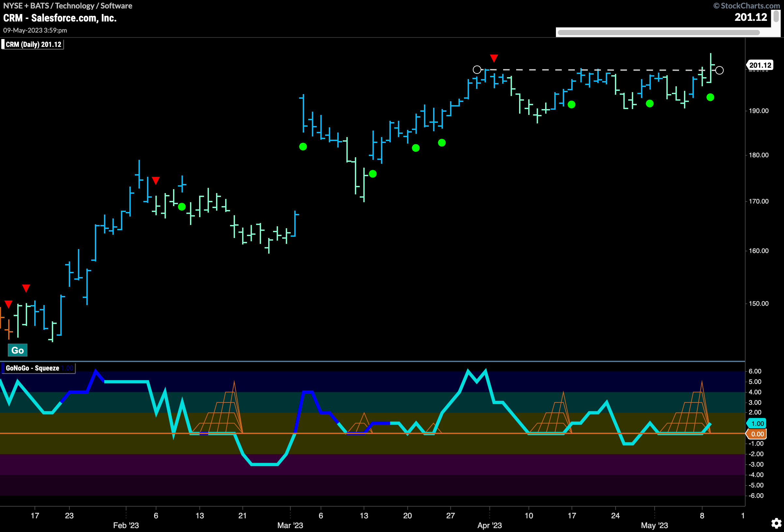Viewport: 784px width, 532px height.
Task: Click the NYSE + BATS / Technology / Software breadcrumb
Action: (x=67, y=6)
